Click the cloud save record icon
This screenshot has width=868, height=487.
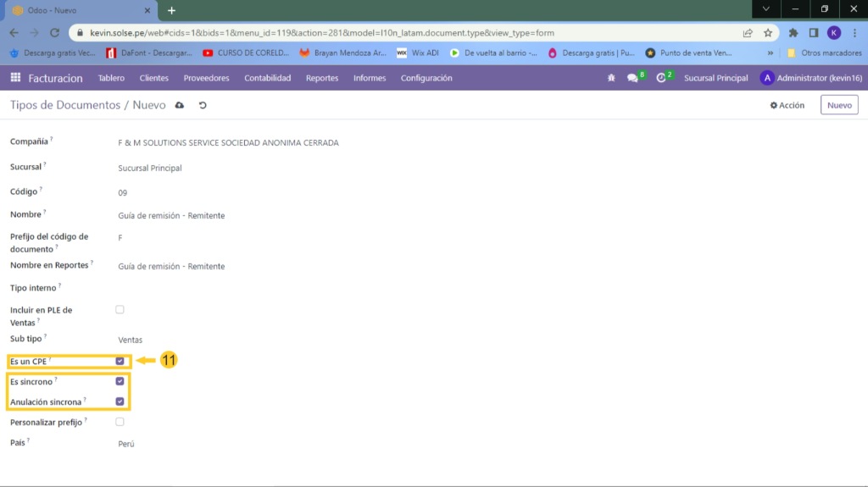[x=179, y=105]
